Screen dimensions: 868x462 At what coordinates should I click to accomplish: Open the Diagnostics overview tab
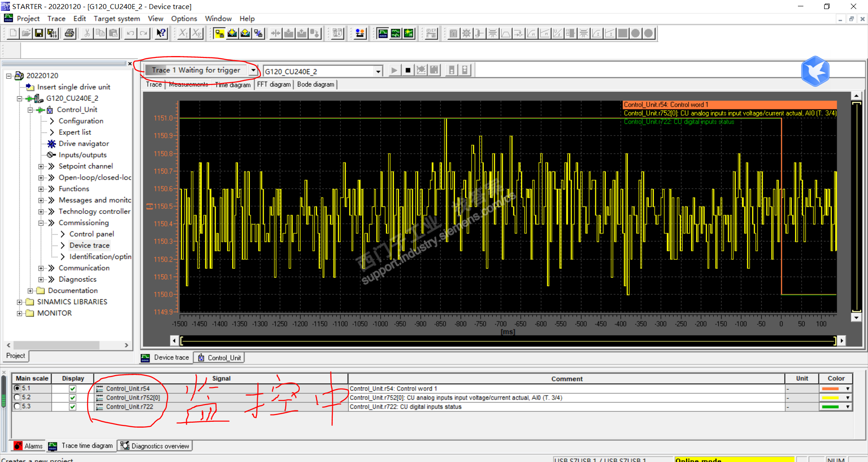[x=155, y=446]
